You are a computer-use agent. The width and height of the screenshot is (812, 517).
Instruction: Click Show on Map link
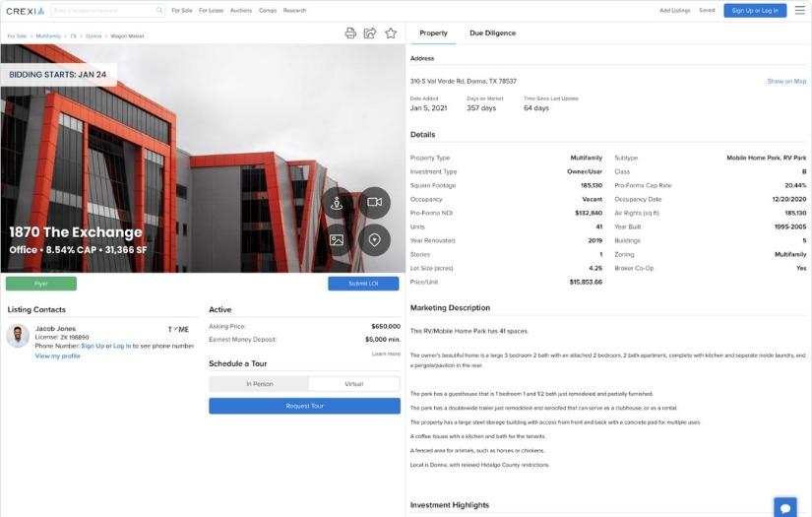(x=786, y=82)
